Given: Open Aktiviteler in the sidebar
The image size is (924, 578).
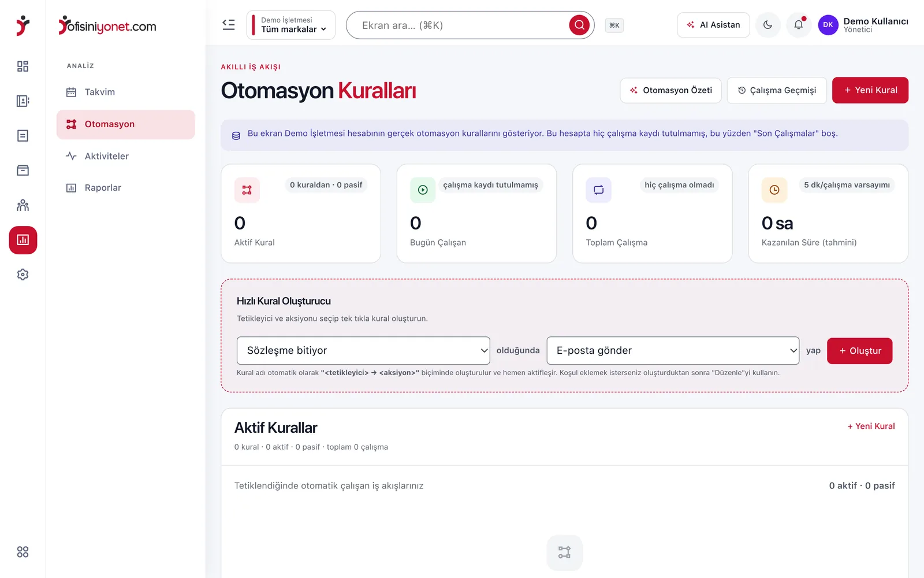Looking at the screenshot, I should click(125, 156).
